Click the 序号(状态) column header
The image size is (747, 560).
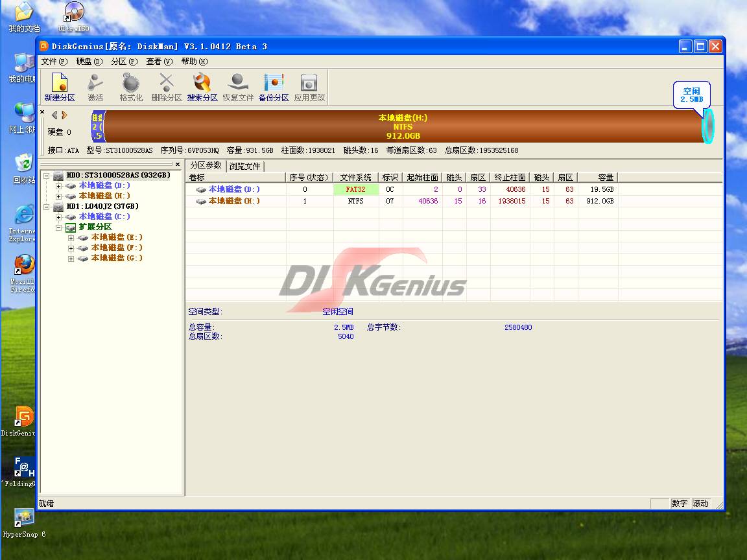[309, 178]
